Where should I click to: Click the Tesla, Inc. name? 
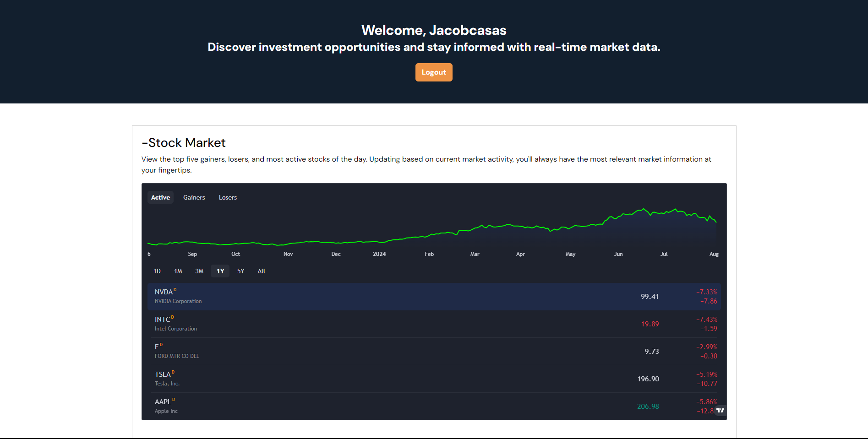point(167,384)
